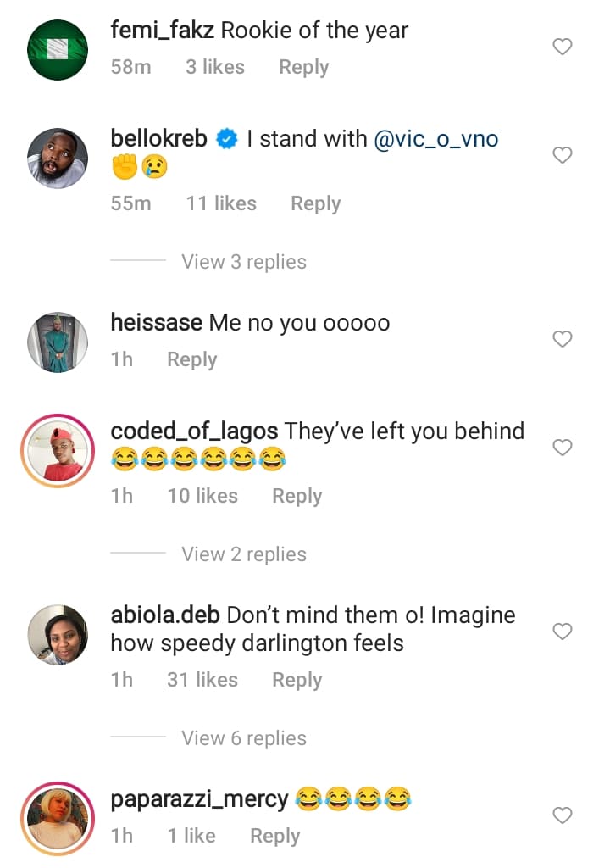Viewport: 610px width, 868px height.
Task: Like abiola.deb's speedy darlington comment
Action: [563, 632]
